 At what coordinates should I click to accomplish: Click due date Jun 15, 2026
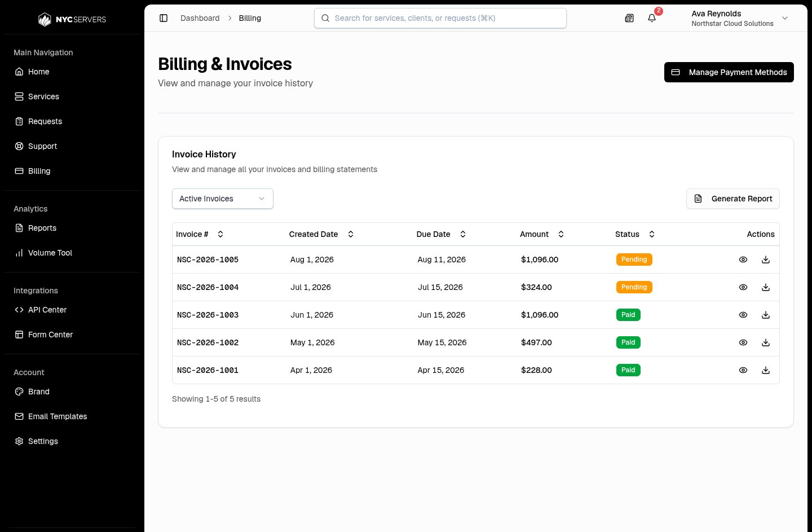[442, 315]
